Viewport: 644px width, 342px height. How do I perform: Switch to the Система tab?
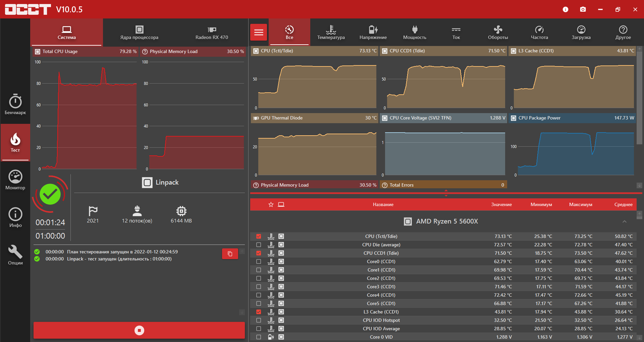[x=66, y=32]
